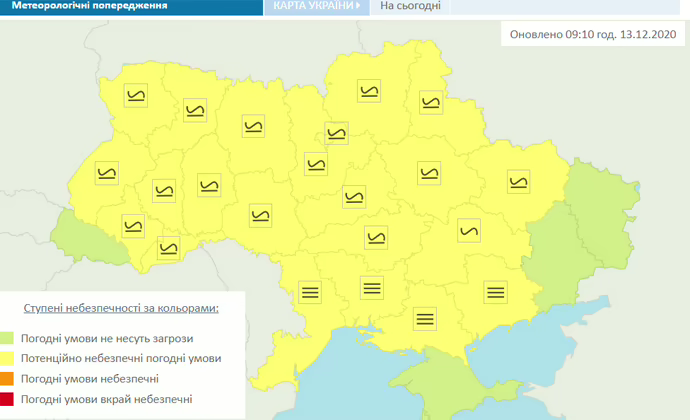Click the Оновлено 09:10 update timestamp box
Viewport: 690px width, 420px height.
click(x=593, y=33)
